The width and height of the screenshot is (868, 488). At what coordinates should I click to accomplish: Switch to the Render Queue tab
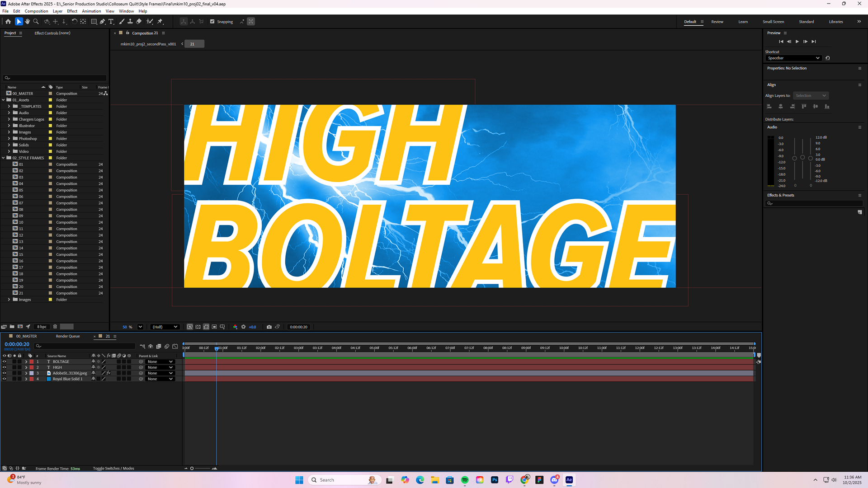[68, 336]
